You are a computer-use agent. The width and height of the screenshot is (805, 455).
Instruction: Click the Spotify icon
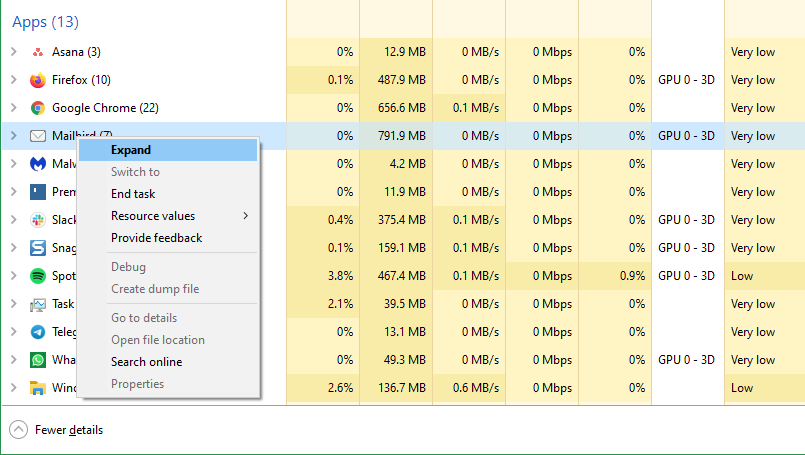38,276
